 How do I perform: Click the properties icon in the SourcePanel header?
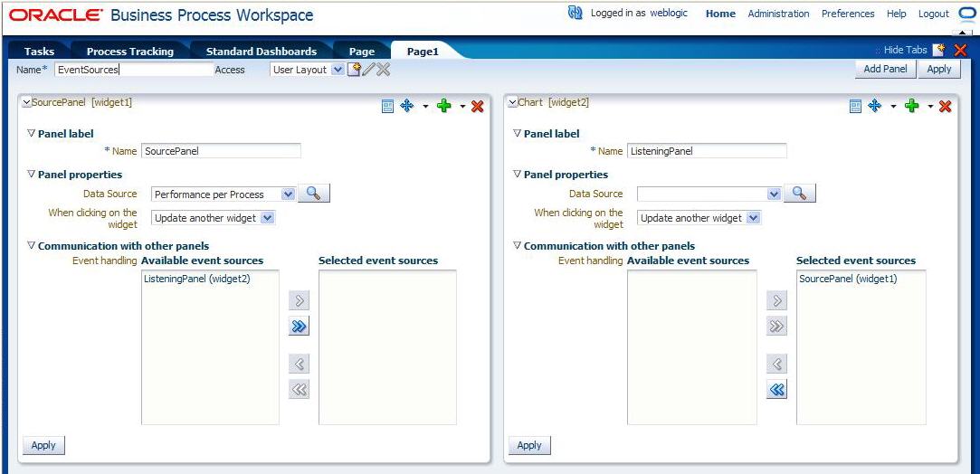387,107
